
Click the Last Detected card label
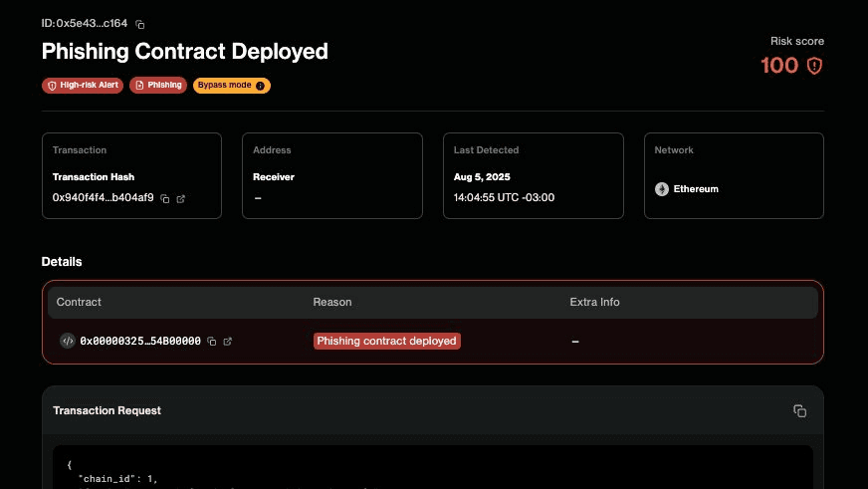coord(486,150)
